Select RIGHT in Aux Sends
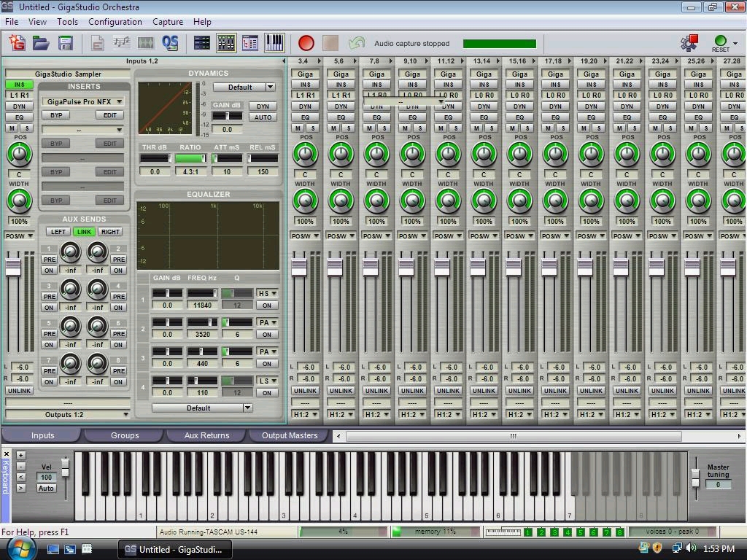The height and width of the screenshot is (560, 747). pyautogui.click(x=110, y=232)
